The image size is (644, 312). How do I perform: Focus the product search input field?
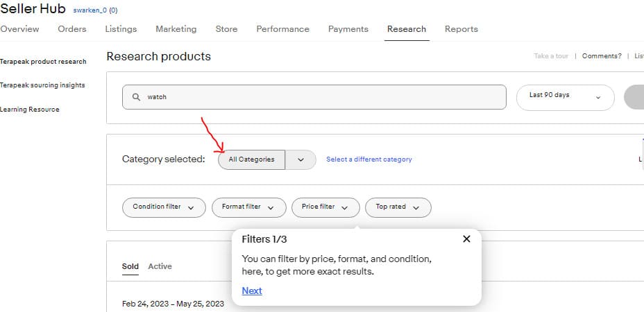[314, 97]
